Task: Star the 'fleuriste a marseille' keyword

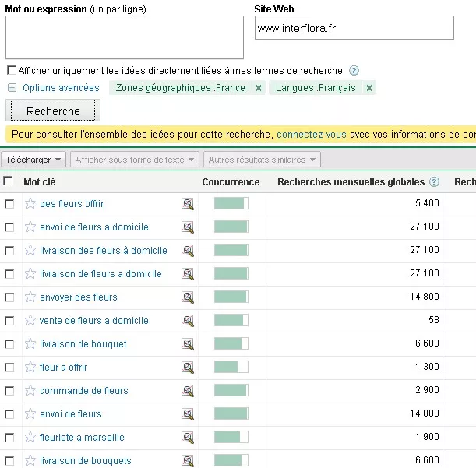Action: [30, 438]
